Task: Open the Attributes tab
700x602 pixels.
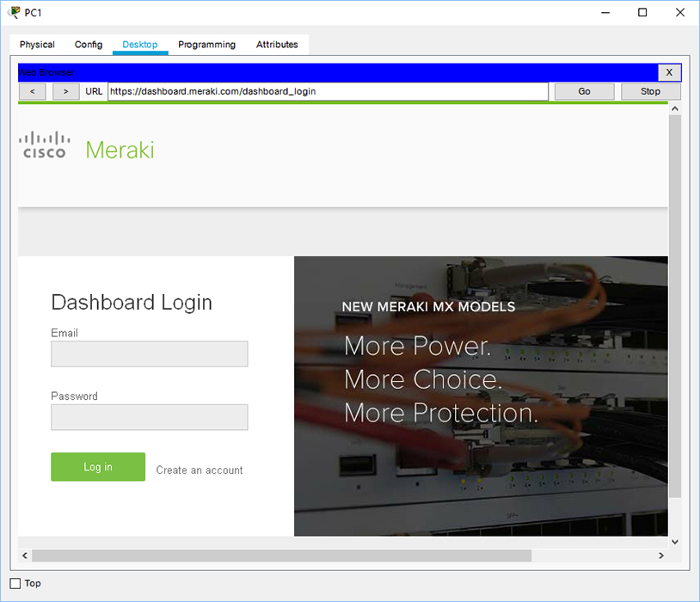Action: [x=277, y=45]
